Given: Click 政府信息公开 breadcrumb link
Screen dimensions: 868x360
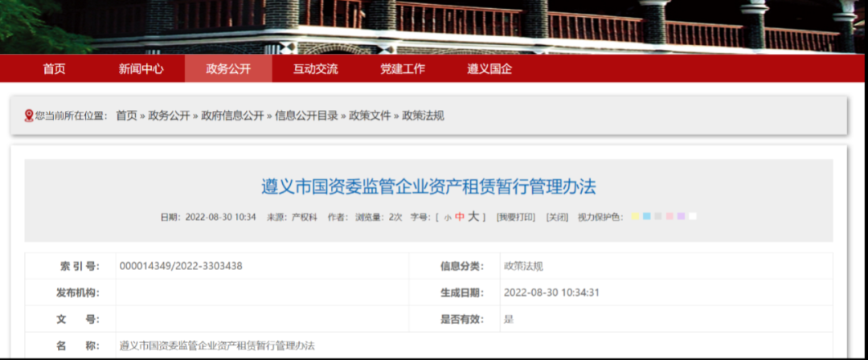Looking at the screenshot, I should tap(232, 116).
